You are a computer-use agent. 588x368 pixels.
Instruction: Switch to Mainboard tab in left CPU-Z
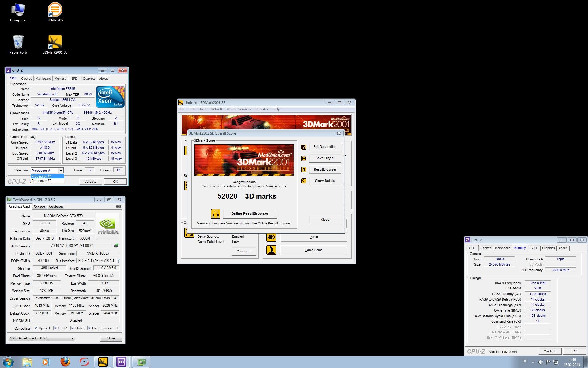point(43,79)
